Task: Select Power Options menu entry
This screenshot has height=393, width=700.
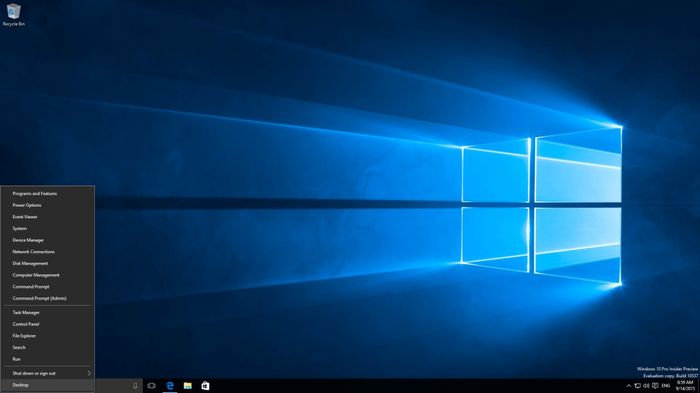Action: tap(48, 205)
